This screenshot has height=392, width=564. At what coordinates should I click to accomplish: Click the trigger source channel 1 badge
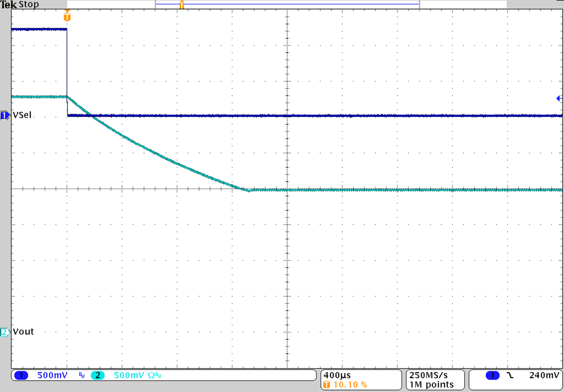[x=492, y=375]
